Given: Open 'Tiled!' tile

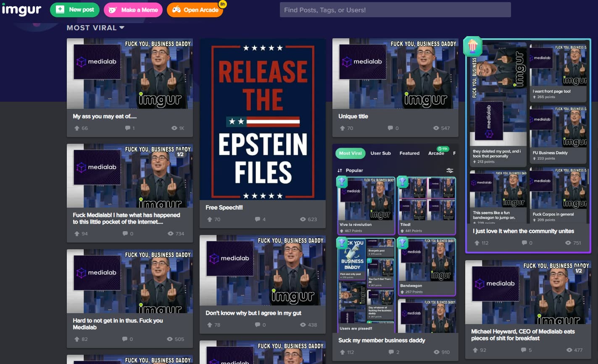Looking at the screenshot, I should [x=427, y=206].
